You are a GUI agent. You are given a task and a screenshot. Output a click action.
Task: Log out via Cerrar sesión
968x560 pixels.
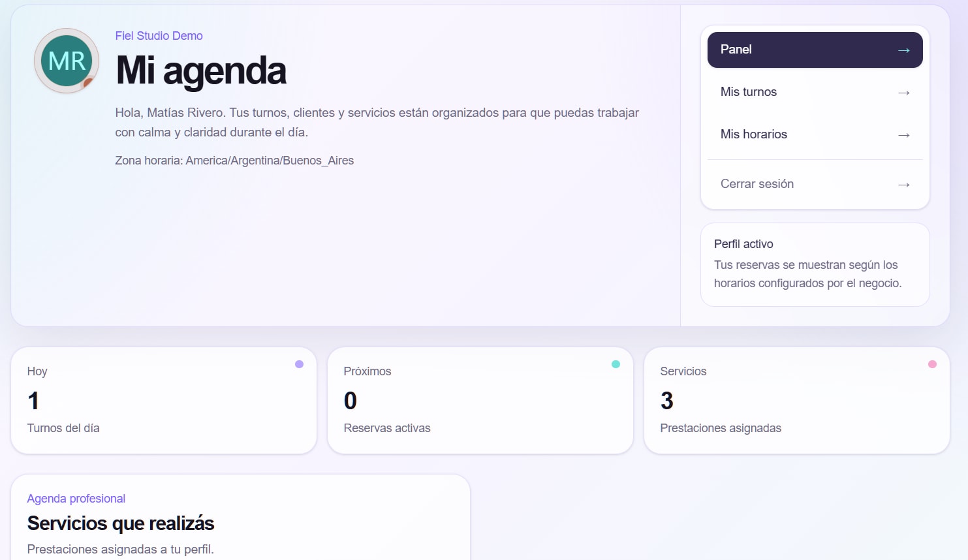(x=815, y=184)
